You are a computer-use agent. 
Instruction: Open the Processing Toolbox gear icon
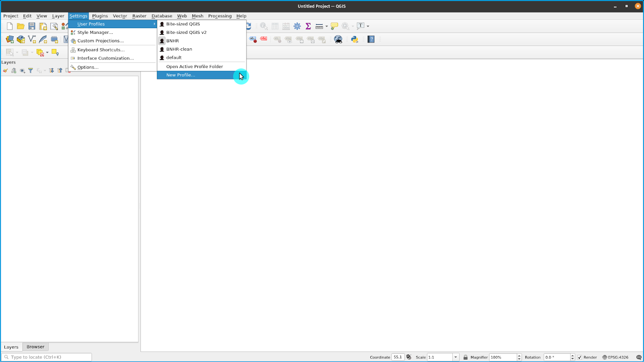[297, 26]
